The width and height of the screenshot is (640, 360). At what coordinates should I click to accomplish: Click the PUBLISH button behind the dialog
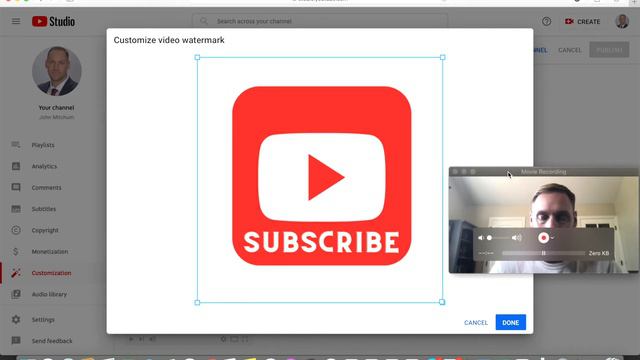pos(609,50)
